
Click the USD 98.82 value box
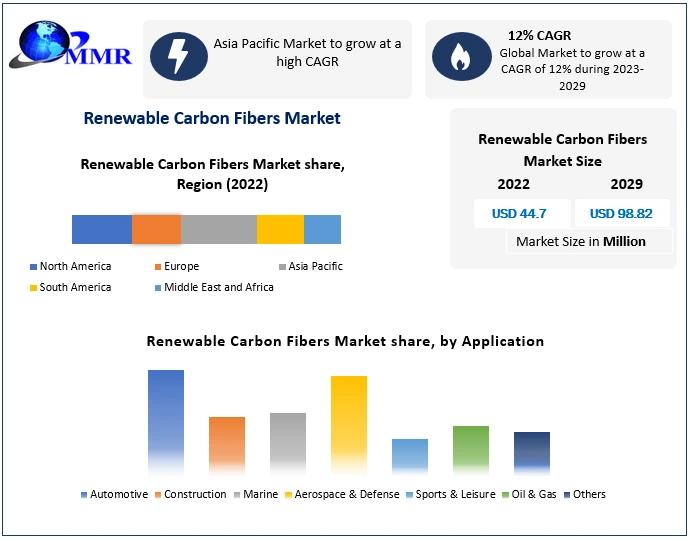pyautogui.click(x=622, y=213)
